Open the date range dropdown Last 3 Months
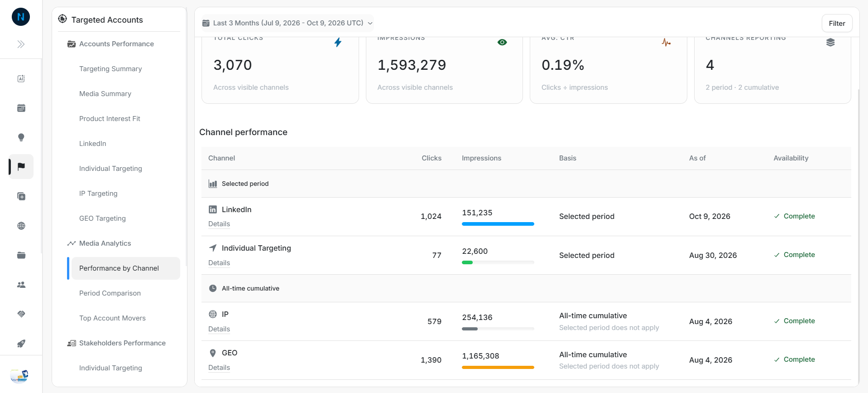868x393 pixels. 288,23
